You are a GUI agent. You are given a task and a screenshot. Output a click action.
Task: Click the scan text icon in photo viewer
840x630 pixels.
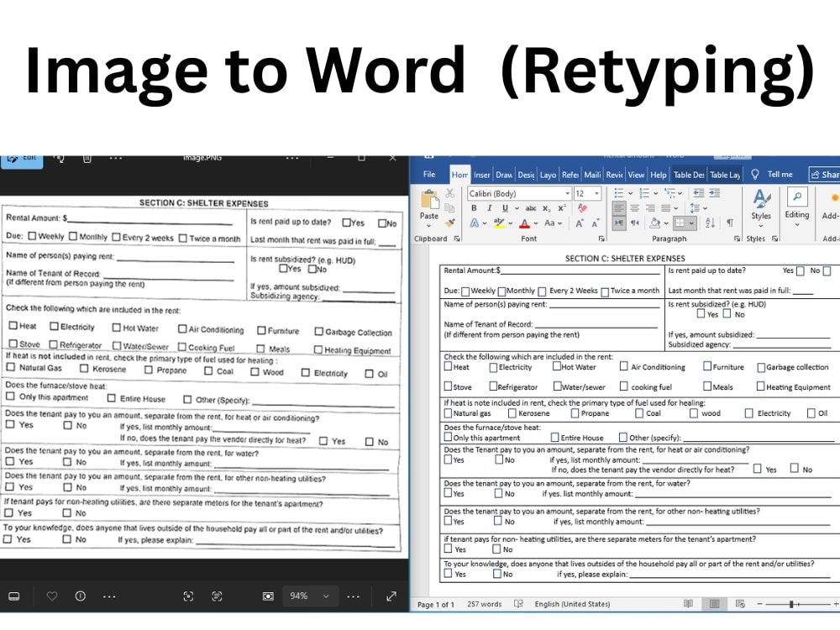[x=217, y=596]
